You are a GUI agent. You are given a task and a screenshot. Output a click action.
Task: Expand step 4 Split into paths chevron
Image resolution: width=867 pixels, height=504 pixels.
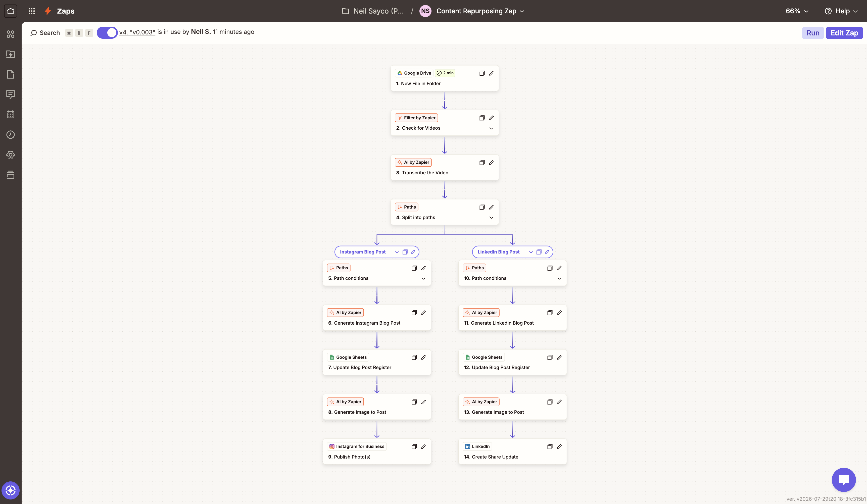[x=491, y=217]
